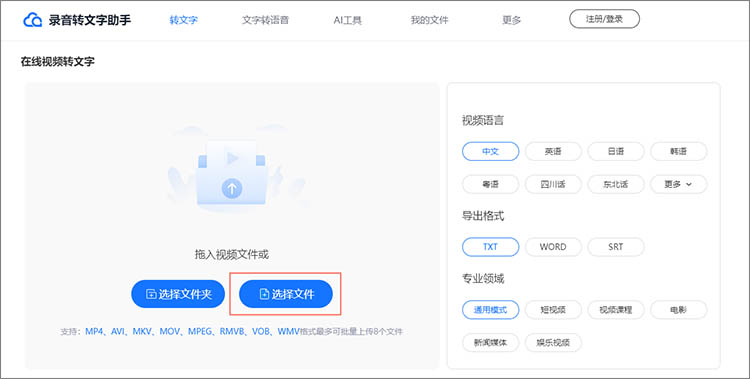750x379 pixels.
Task: Choose WORD export format
Action: [553, 247]
